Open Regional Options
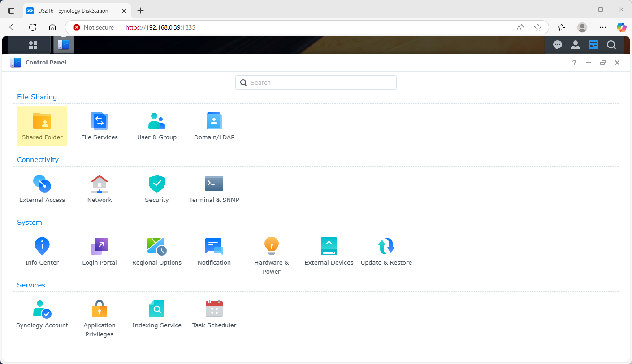Image resolution: width=632 pixels, height=364 pixels. [156, 251]
